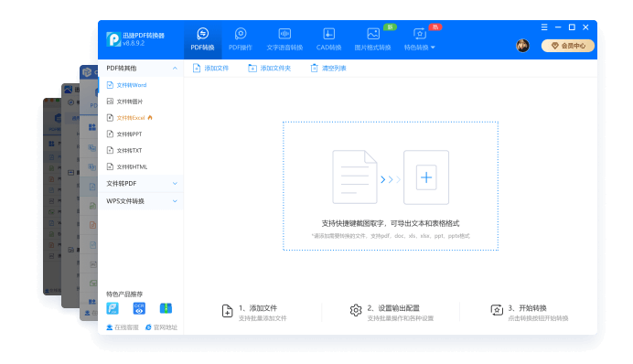Open the OCR recommended product icon
This screenshot has width=633, height=364.
[x=139, y=308]
